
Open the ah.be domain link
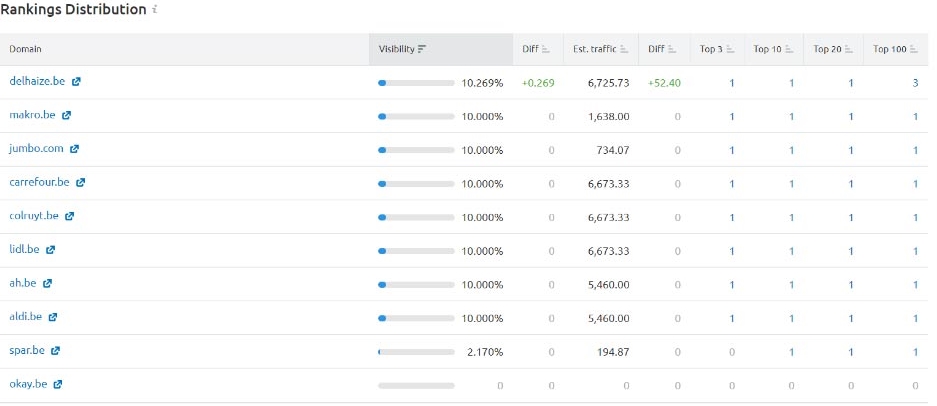tap(23, 283)
